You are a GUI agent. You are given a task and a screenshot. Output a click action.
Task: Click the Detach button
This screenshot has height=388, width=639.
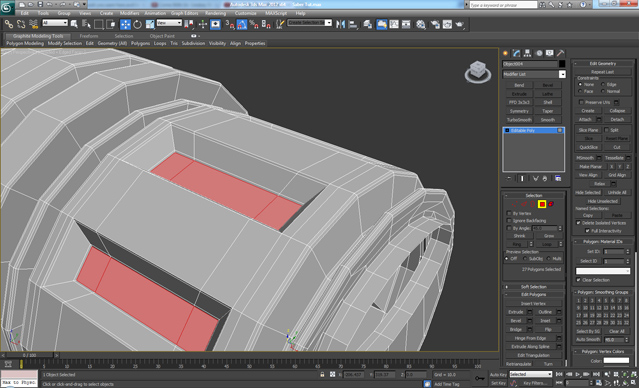[617, 119]
